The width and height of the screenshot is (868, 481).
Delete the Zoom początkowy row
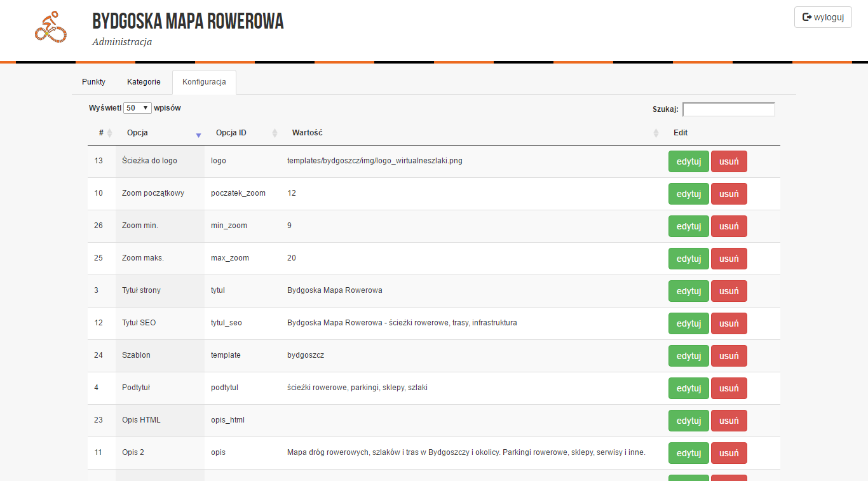[x=728, y=194]
